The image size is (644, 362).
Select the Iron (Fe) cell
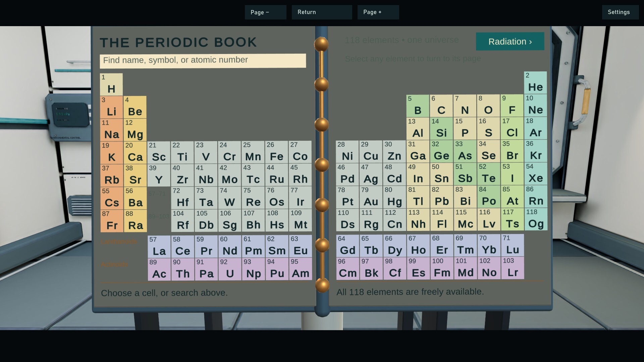pos(277,152)
